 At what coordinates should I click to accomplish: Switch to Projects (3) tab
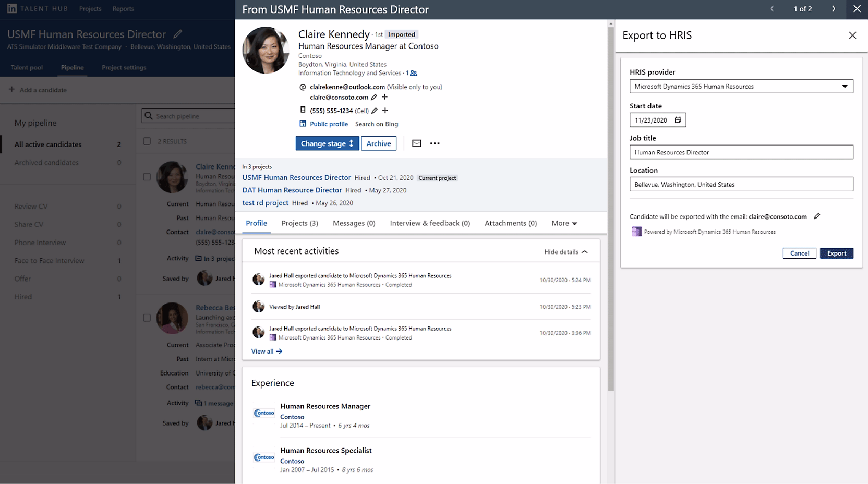(x=299, y=223)
